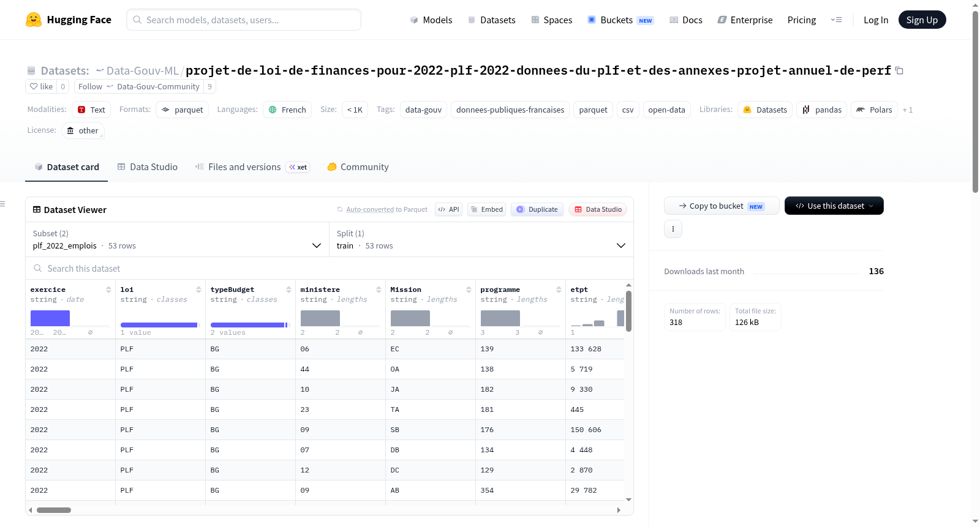Click the parquet format tag
This screenshot has width=980, height=527.
183,110
